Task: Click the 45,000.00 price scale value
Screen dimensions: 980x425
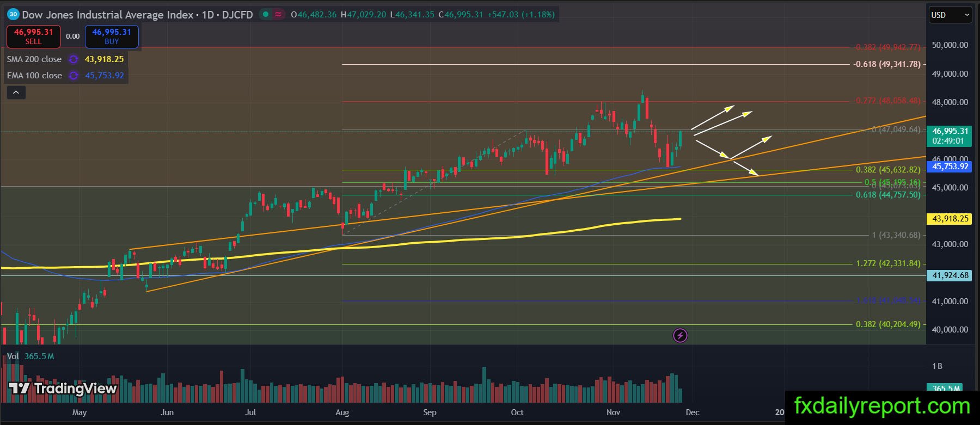Action: (x=950, y=188)
